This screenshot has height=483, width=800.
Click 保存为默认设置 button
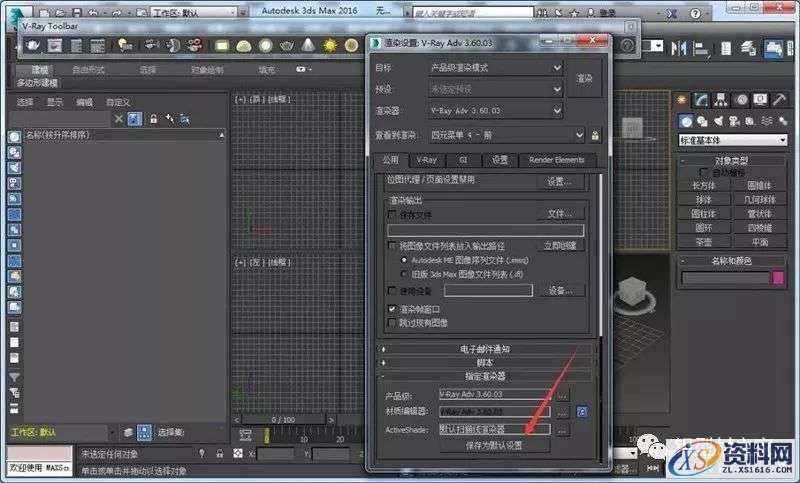[x=494, y=445]
